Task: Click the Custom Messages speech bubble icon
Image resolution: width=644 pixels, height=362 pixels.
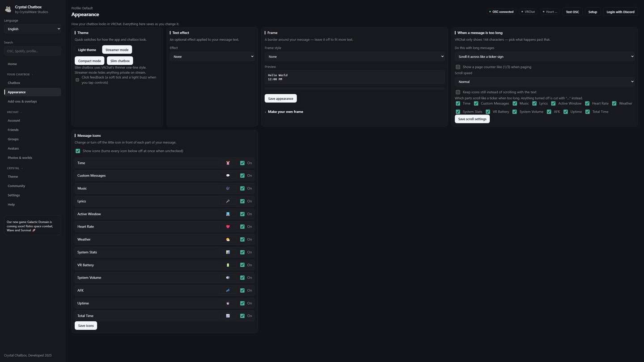Action: [228, 176]
